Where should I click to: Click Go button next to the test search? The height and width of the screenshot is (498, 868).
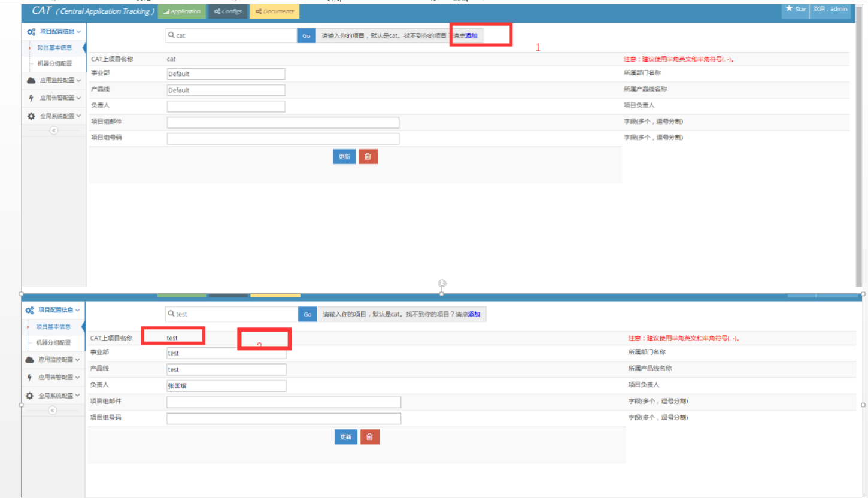tap(308, 314)
